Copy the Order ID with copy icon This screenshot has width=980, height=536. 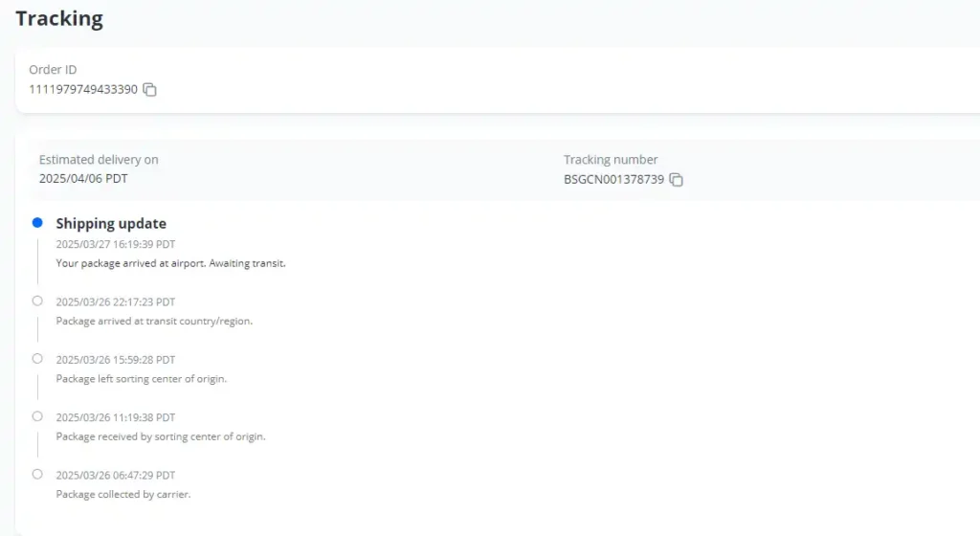coord(149,89)
